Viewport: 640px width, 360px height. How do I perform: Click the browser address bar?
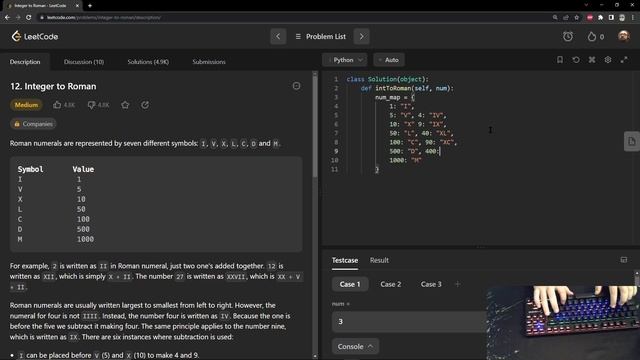[294, 18]
